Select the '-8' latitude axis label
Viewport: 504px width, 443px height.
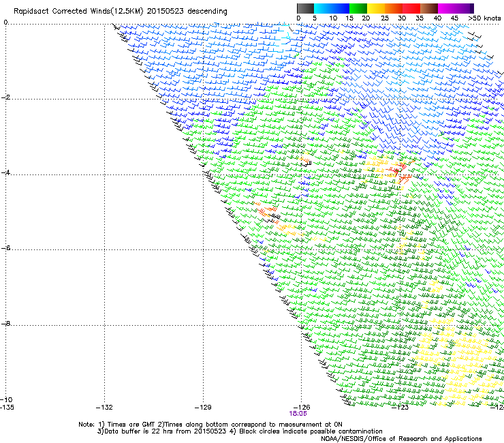click(x=5, y=323)
